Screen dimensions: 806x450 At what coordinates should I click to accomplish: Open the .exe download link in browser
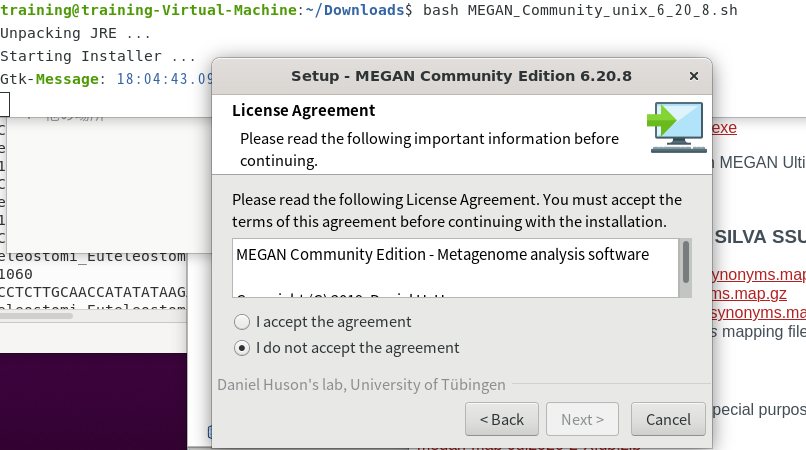tap(724, 128)
